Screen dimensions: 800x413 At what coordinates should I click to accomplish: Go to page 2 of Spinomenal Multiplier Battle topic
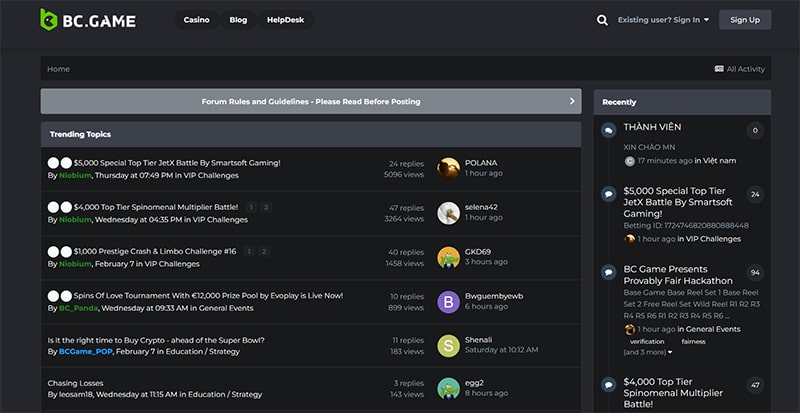pos(266,207)
